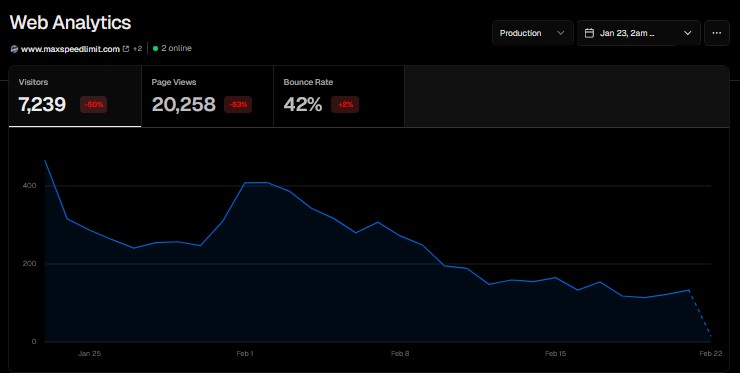This screenshot has height=373, width=740.
Task: Click the site favicon next to www.maxspeedlimit.com
Action: click(14, 49)
